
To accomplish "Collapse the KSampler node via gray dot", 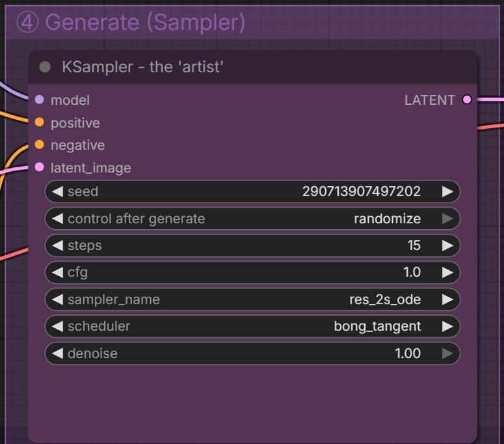I will (x=45, y=67).
